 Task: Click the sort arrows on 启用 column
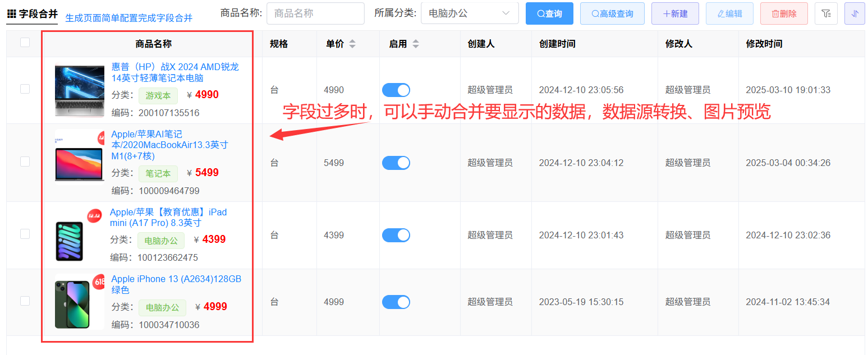pyautogui.click(x=415, y=44)
